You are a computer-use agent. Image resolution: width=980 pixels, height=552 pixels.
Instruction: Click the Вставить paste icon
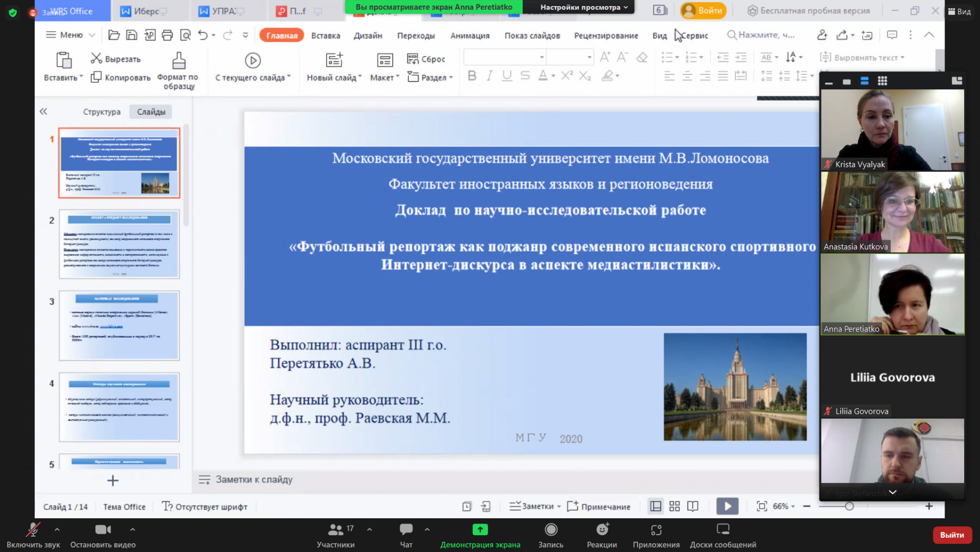coord(64,60)
